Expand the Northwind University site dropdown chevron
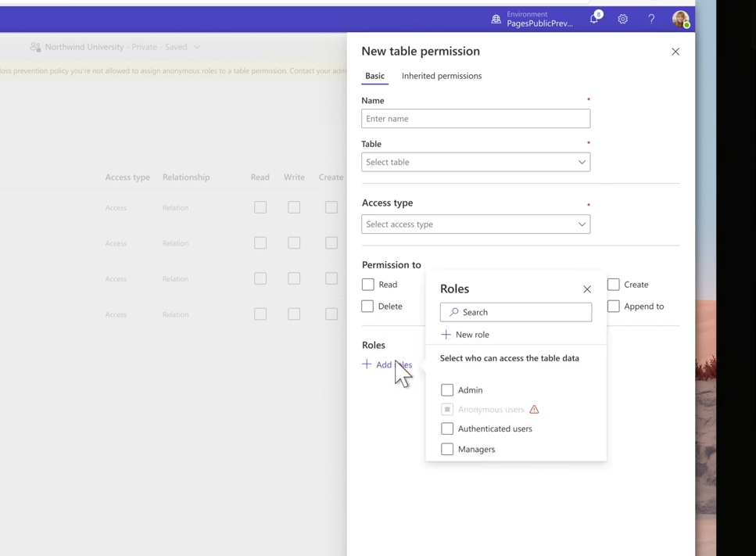Screen dimensions: 756x556 pos(197,47)
